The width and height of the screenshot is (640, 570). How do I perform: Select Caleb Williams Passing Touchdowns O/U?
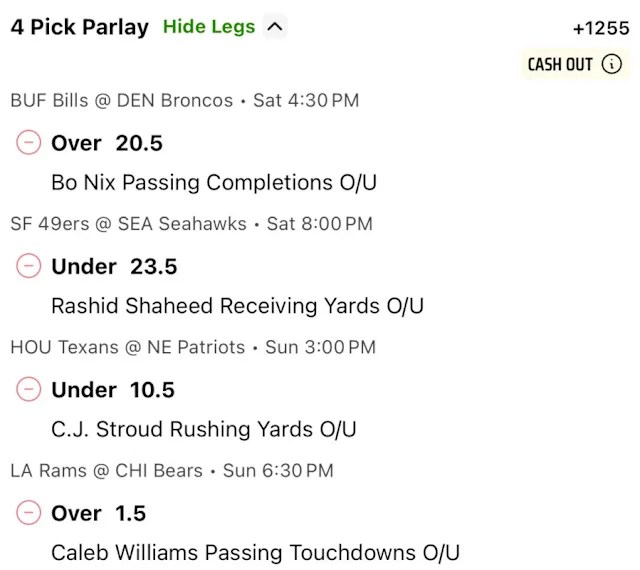pyautogui.click(x=255, y=553)
